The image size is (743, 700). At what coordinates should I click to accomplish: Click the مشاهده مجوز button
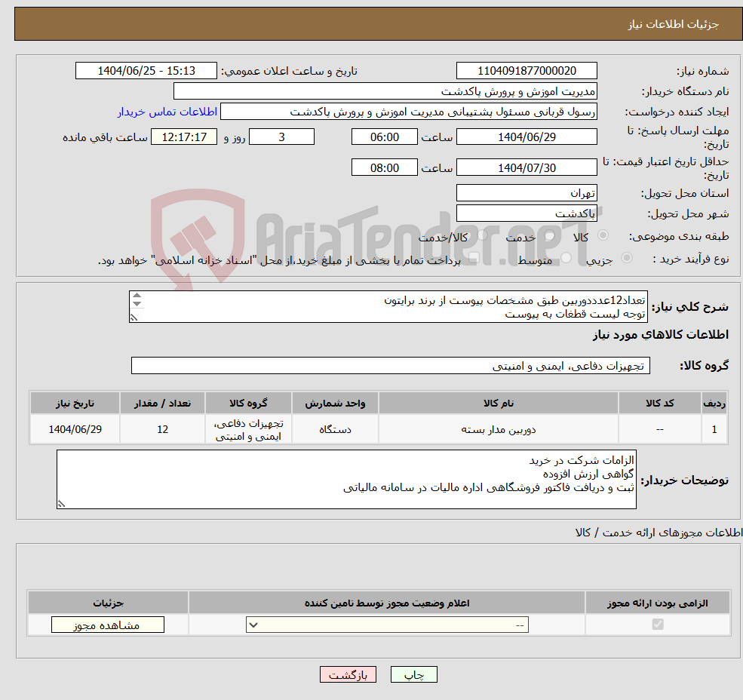pyautogui.click(x=107, y=625)
